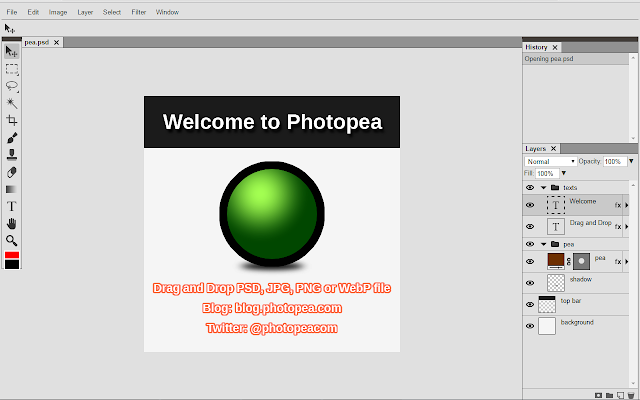Click fx effects icon on Welcome layer

pos(618,205)
